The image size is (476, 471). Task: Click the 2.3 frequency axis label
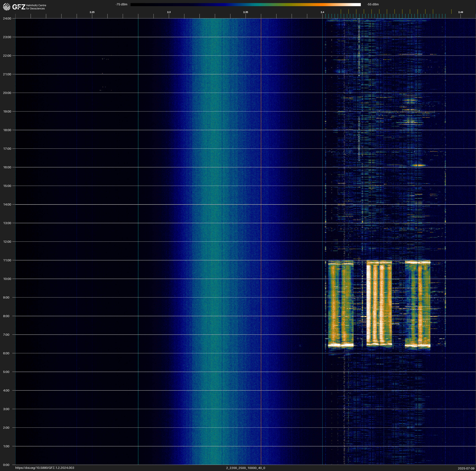169,12
